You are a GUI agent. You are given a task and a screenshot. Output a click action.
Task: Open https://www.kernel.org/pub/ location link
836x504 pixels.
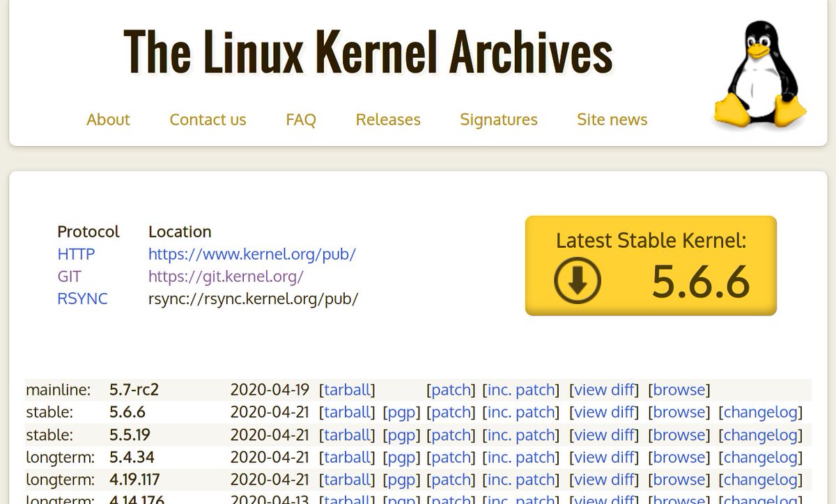click(x=252, y=254)
